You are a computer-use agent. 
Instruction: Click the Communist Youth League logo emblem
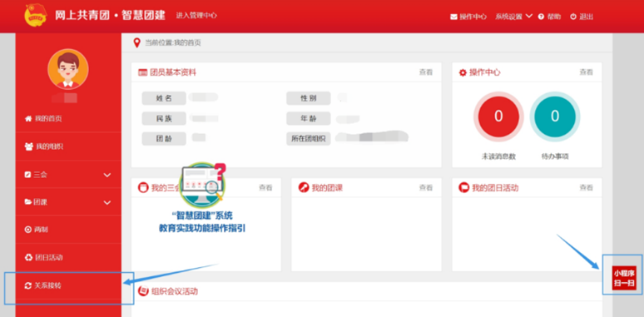coord(36,15)
